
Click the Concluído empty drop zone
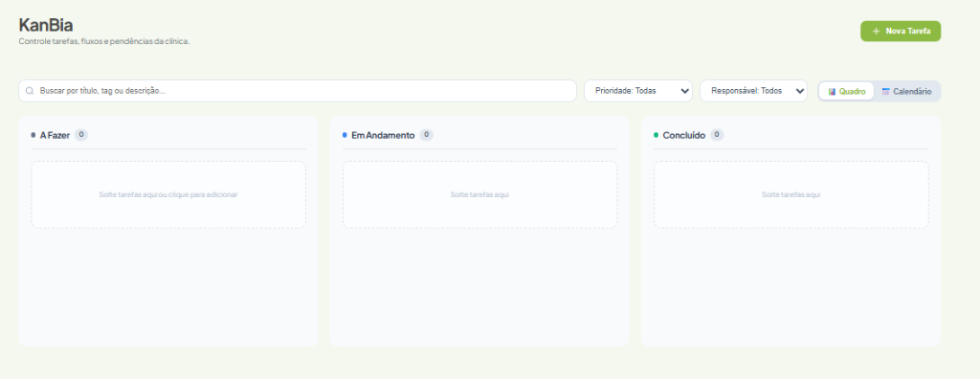tap(791, 194)
